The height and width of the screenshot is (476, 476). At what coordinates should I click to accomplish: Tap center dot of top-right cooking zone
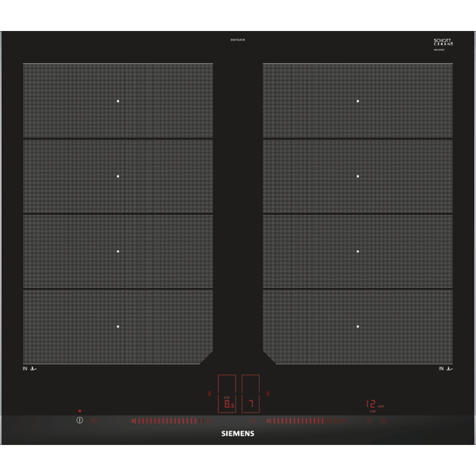(x=358, y=101)
